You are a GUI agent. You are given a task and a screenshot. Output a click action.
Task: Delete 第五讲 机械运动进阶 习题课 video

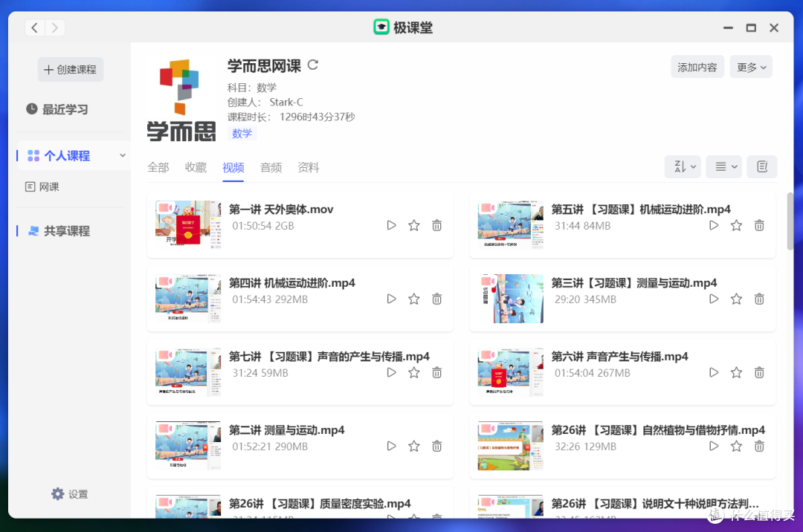tap(759, 225)
